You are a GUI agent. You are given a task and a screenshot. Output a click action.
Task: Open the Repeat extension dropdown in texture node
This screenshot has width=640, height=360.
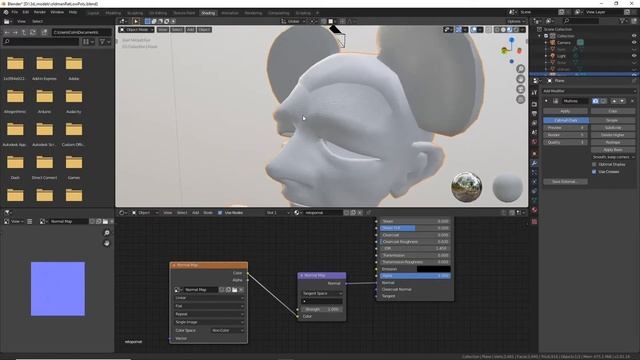[x=209, y=314]
